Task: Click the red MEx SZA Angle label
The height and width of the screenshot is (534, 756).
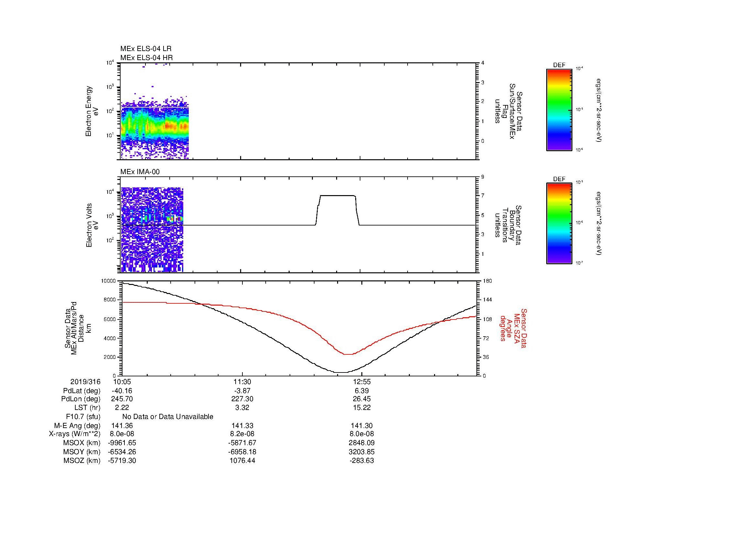Action: pos(513,328)
